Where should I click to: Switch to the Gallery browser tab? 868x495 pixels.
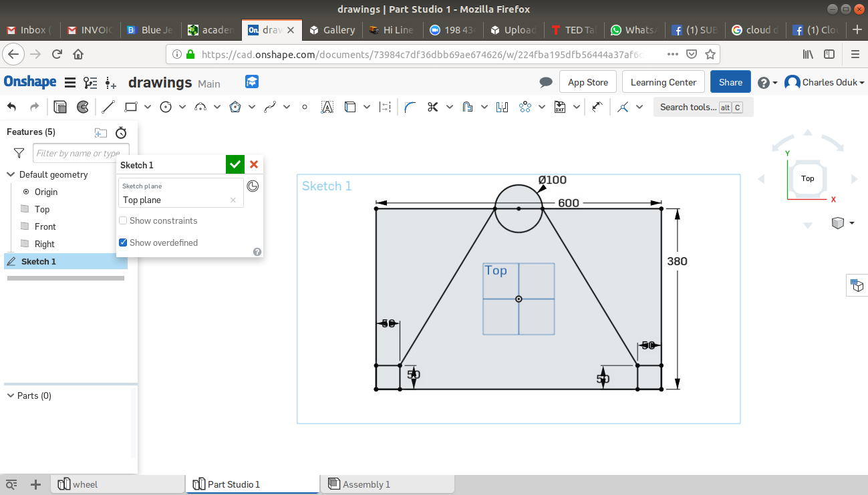coord(332,30)
